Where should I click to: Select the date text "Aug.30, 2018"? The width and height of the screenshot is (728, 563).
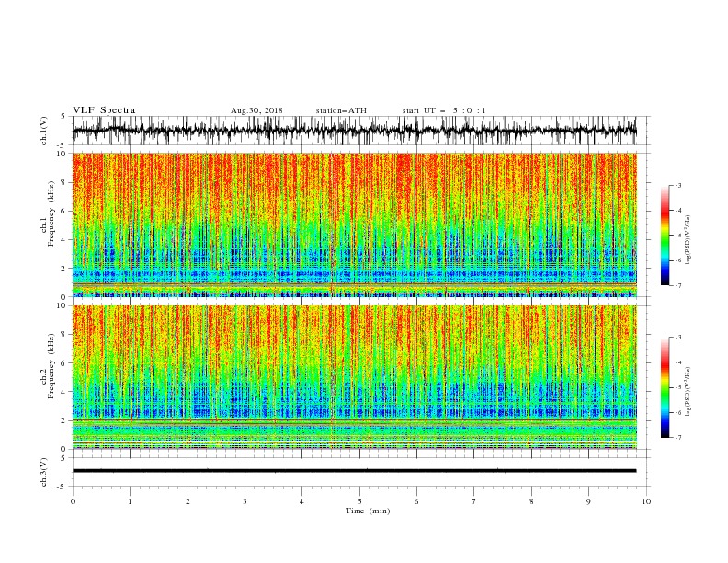click(x=256, y=110)
